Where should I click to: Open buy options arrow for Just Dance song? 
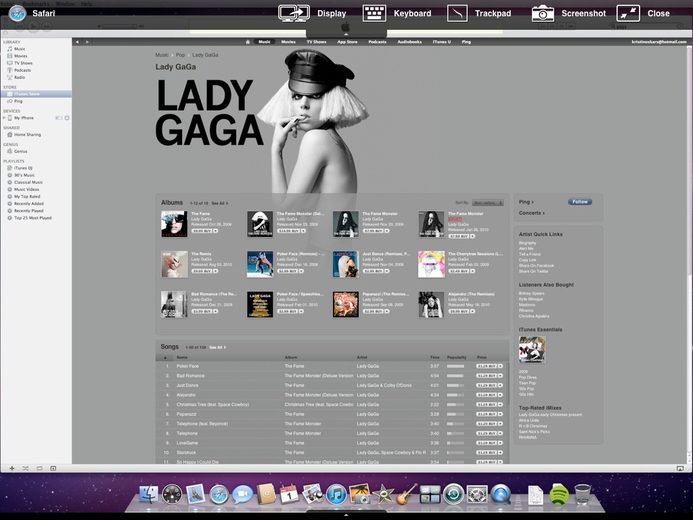(500, 385)
